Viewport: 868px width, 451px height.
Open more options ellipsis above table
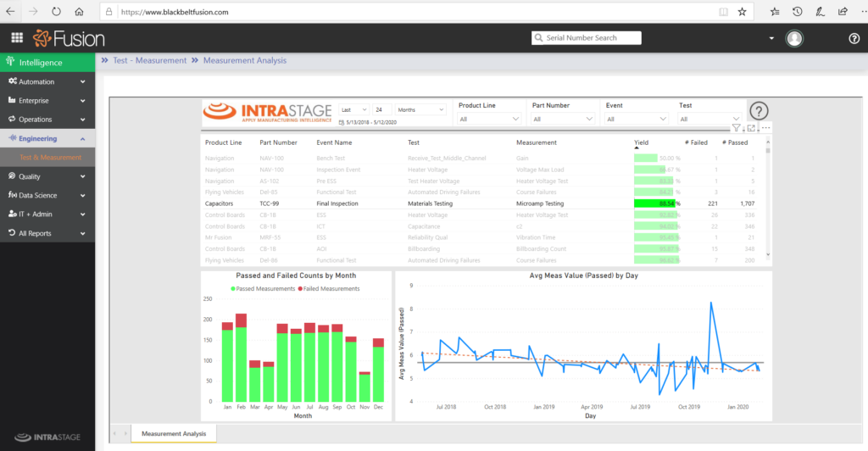pos(765,128)
